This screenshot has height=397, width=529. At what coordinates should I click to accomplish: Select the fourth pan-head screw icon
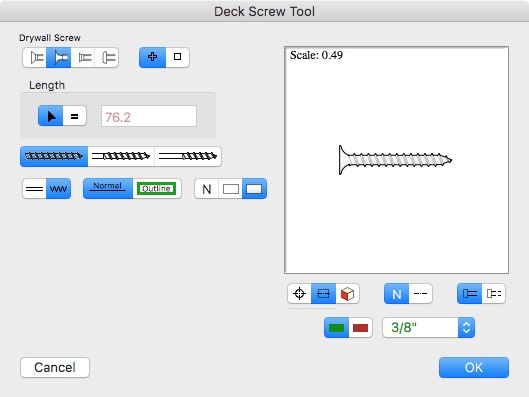[x=107, y=57]
